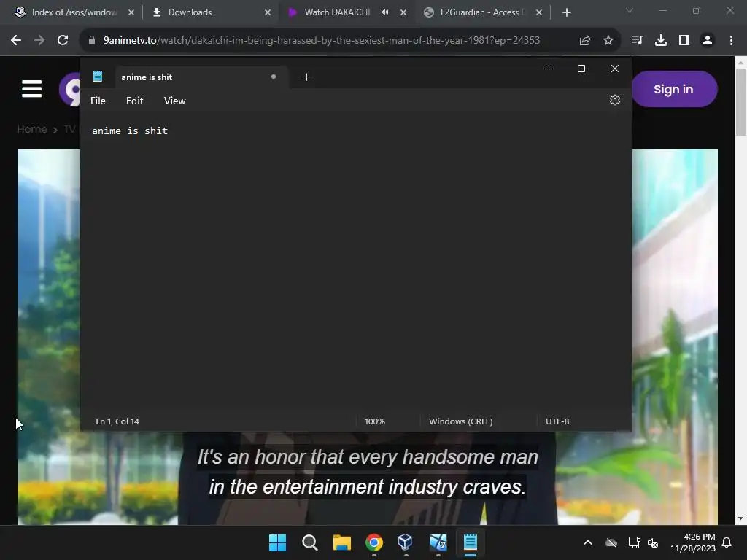Open the network tray icon
Screen dimensions: 747x560
(x=634, y=542)
